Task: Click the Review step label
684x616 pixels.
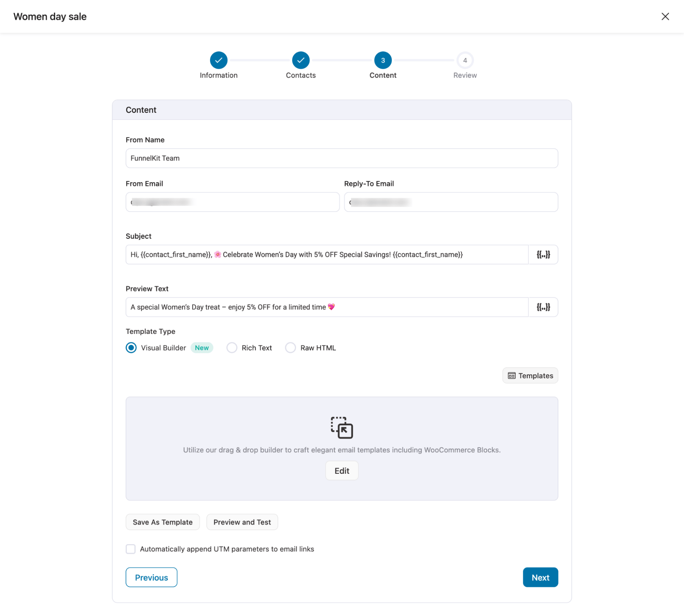Action: coord(465,75)
